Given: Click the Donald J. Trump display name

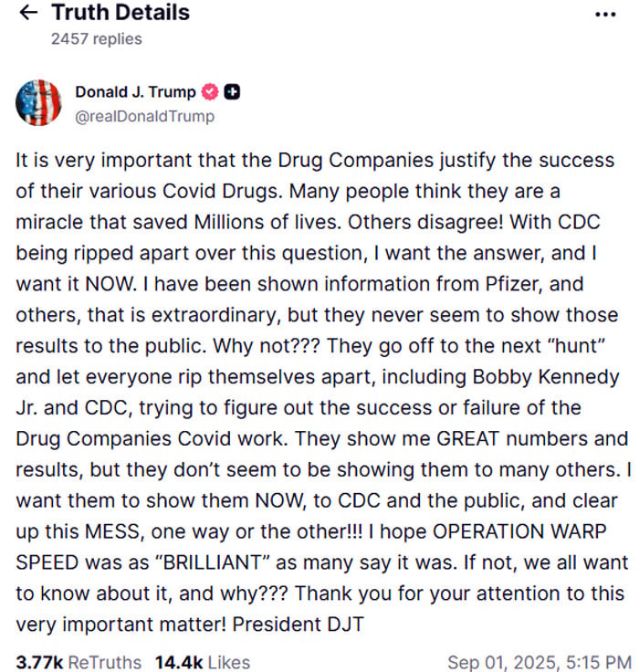Looking at the screenshot, I should click(135, 91).
